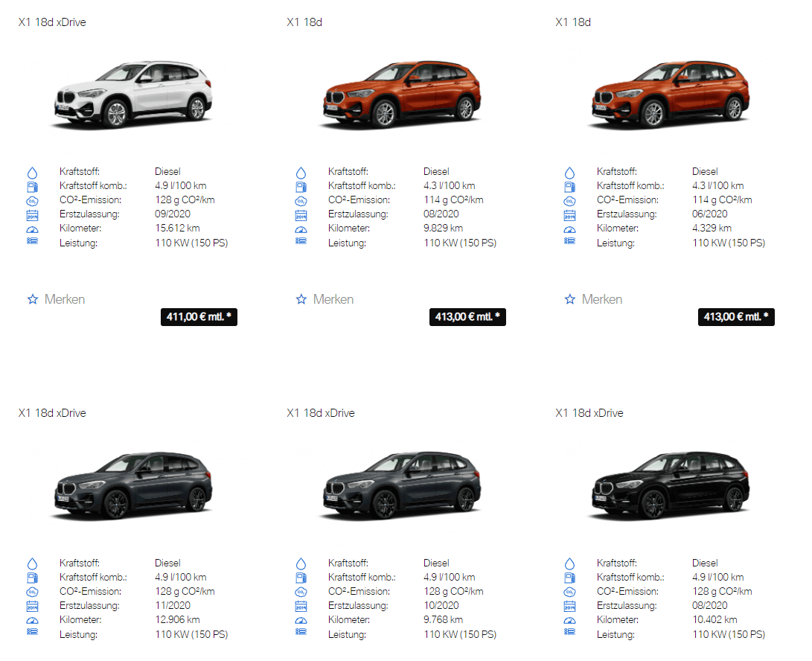Open X1 18d xDrive title of the black car
This screenshot has height=661, width=812.
point(590,413)
